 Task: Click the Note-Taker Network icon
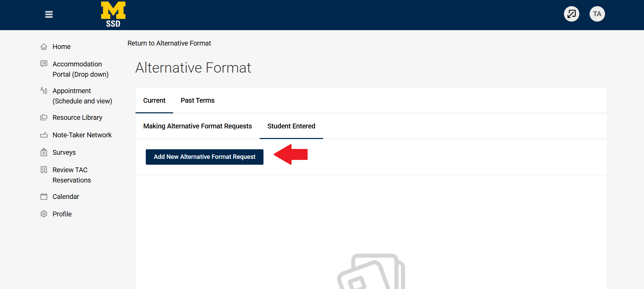pyautogui.click(x=44, y=135)
